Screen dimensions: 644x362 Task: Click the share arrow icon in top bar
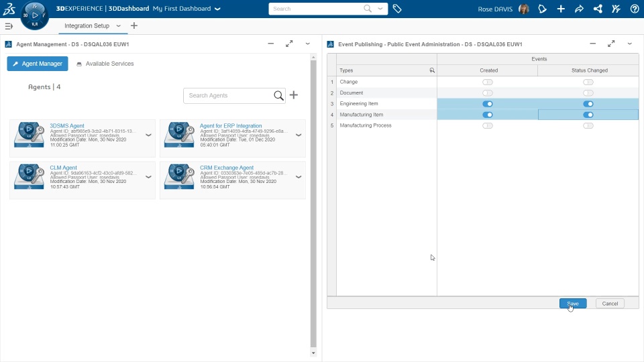click(x=579, y=9)
